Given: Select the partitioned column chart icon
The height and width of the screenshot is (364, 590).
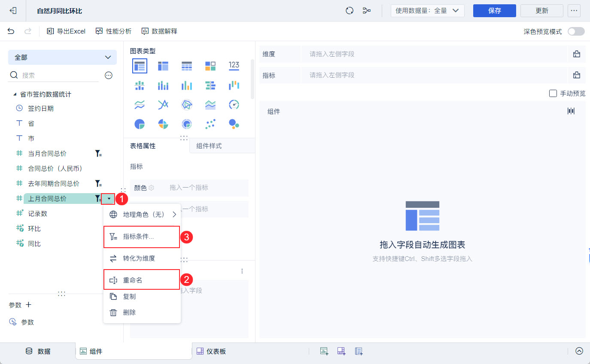Looking at the screenshot, I should [140, 85].
